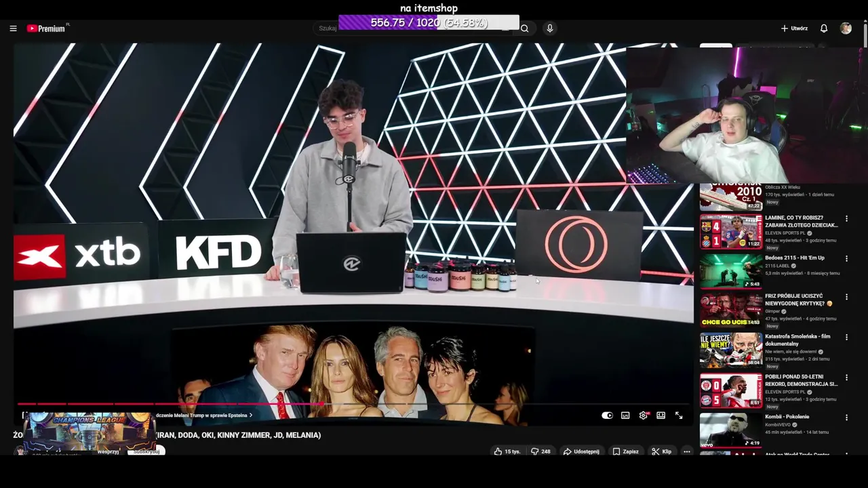The height and width of the screenshot is (488, 868).
Task: Click the 315 tys. wyświetleń text
Action: click(785, 359)
